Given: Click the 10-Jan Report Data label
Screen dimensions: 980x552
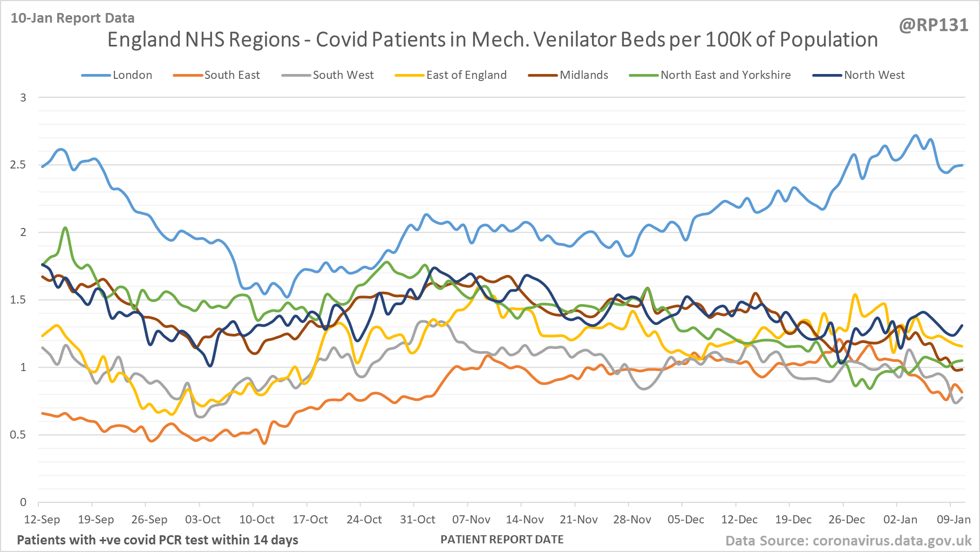Looking at the screenshot, I should (73, 18).
